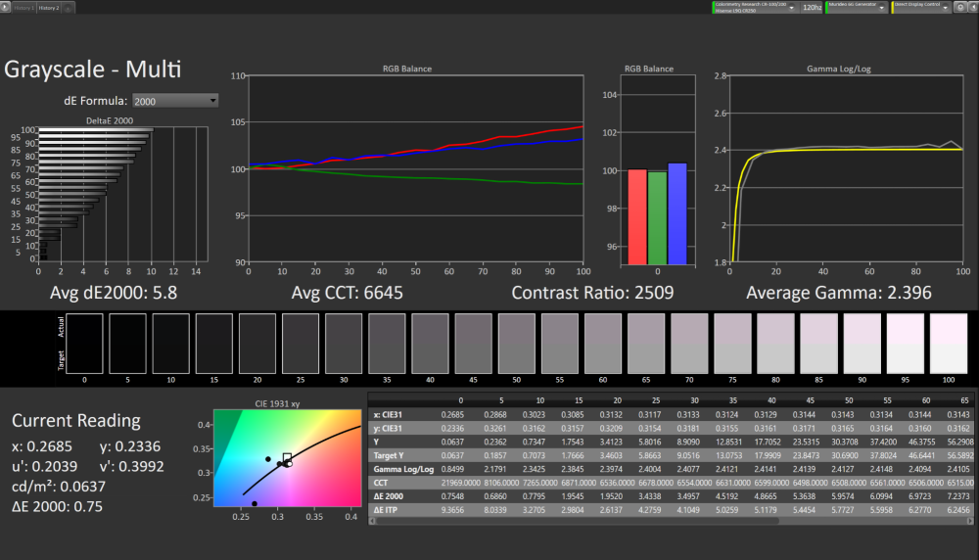Click the y: CIE31 row header

tap(389, 428)
